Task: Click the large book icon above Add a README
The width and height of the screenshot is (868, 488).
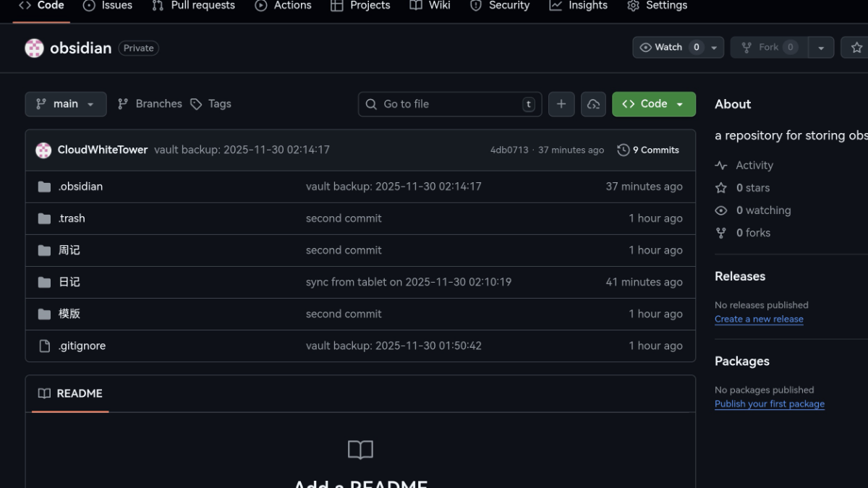Action: pyautogui.click(x=360, y=450)
